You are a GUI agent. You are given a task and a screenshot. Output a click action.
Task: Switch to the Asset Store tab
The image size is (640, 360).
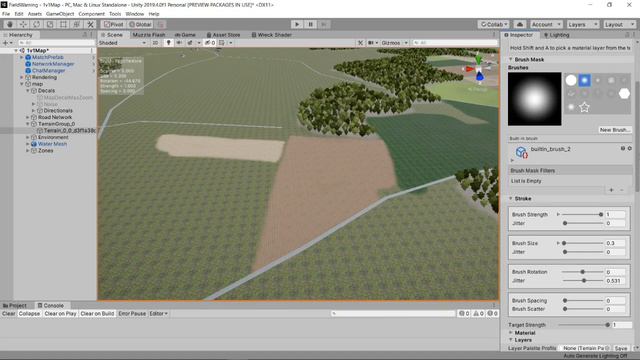pos(223,35)
